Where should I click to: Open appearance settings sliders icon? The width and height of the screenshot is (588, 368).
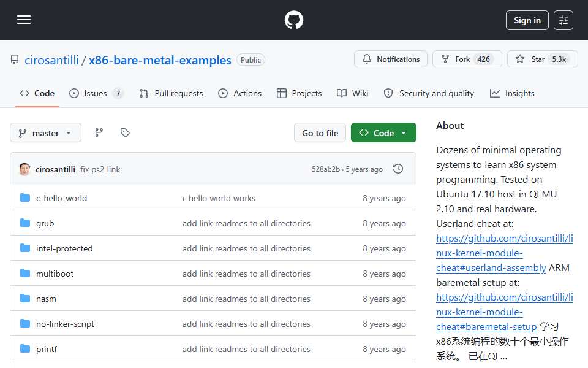point(563,20)
